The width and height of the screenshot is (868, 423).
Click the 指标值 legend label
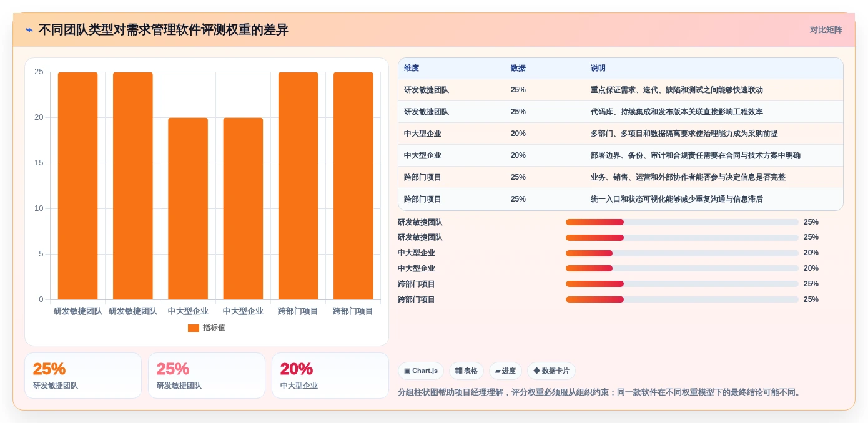[214, 328]
